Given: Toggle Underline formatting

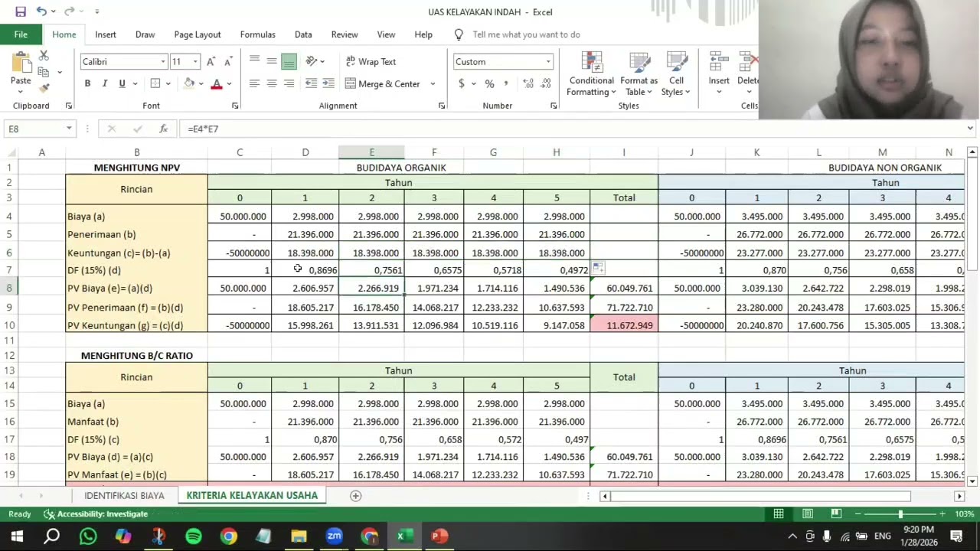Looking at the screenshot, I should [x=121, y=83].
